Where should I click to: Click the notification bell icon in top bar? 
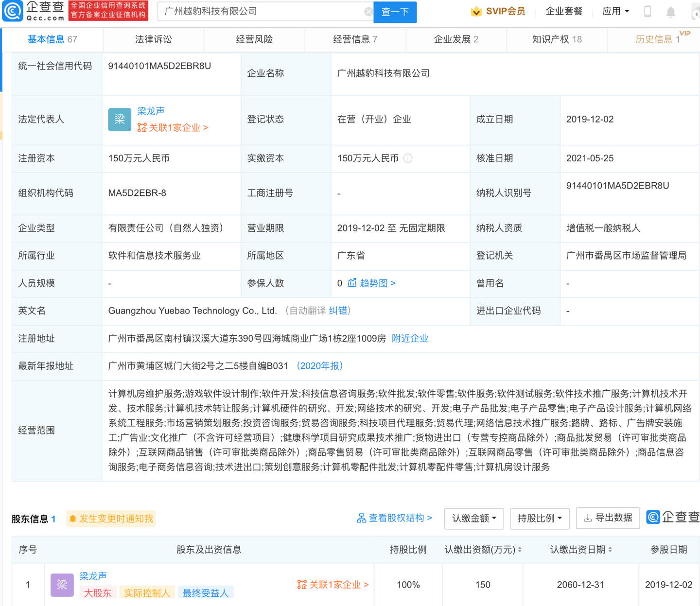671,11
